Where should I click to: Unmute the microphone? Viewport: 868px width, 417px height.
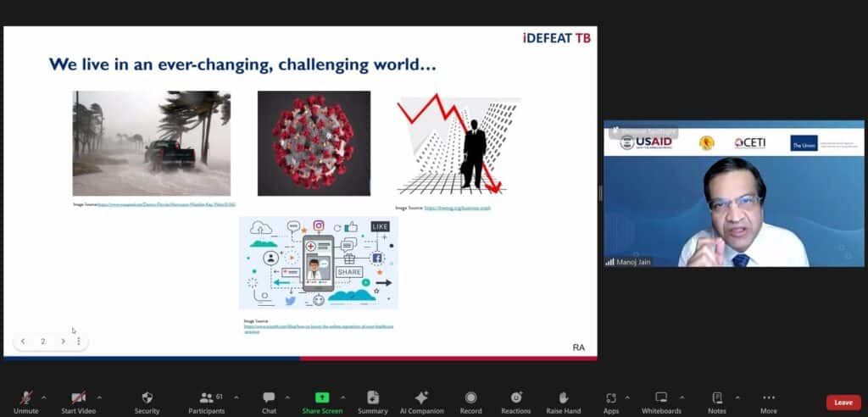click(26, 402)
